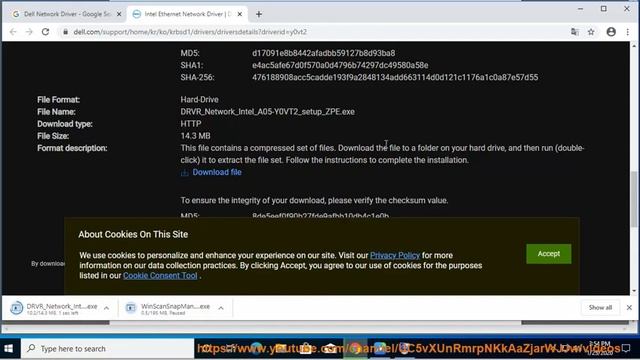Image resolution: width=640 pixels, height=360 pixels.
Task: Bookmark this page with star icon
Action: (x=591, y=32)
